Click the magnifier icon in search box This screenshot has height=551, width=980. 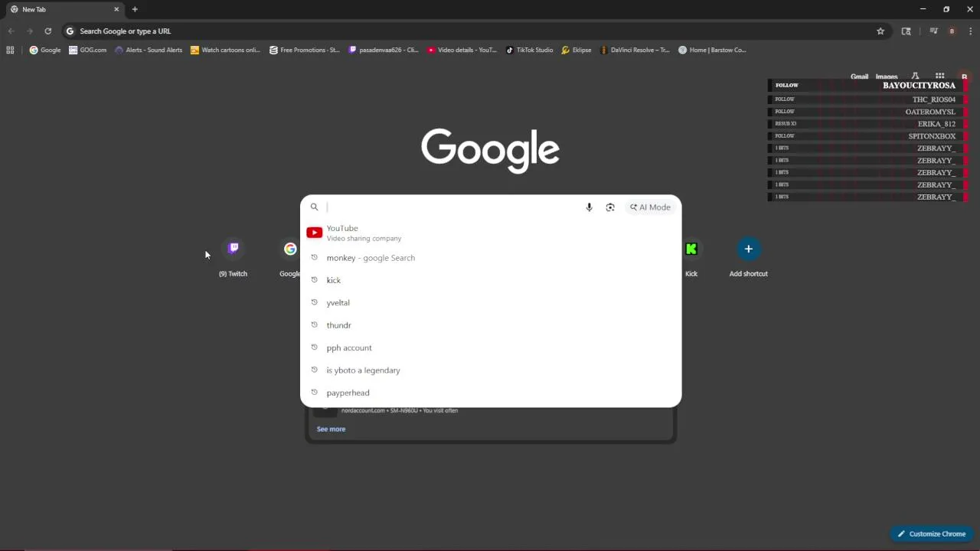(x=314, y=207)
